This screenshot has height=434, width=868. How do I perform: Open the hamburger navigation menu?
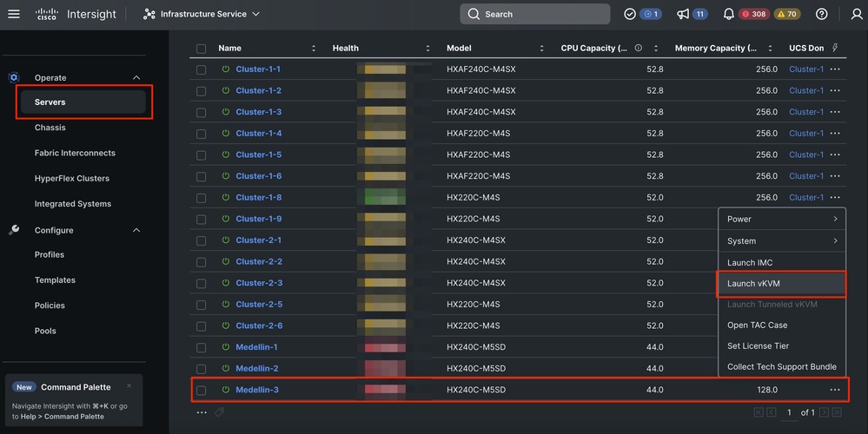[x=14, y=14]
